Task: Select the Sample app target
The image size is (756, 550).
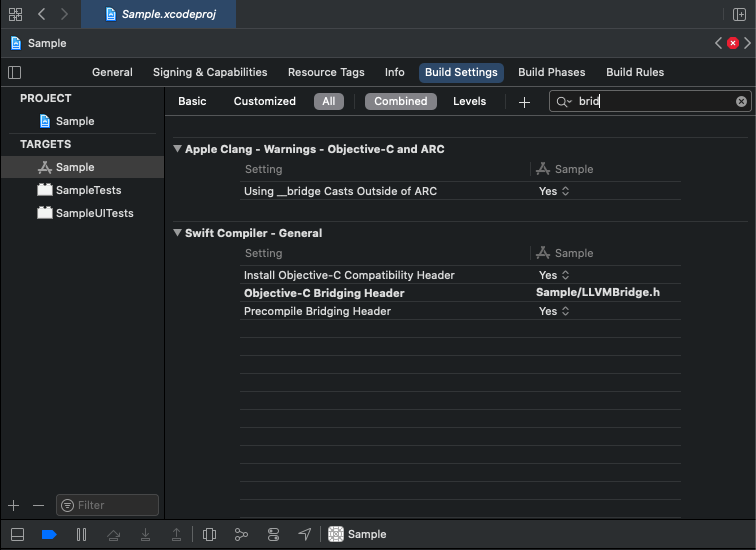Action: click(x=82, y=167)
